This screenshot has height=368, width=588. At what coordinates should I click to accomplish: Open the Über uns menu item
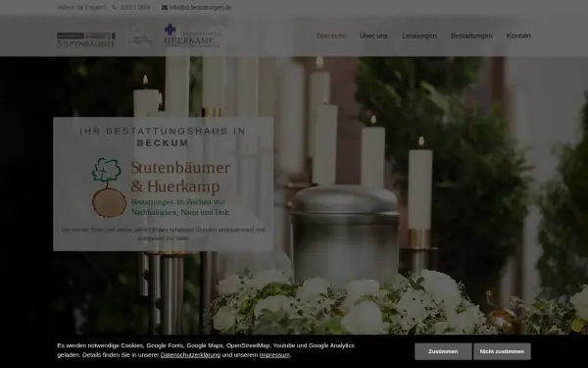click(x=373, y=35)
